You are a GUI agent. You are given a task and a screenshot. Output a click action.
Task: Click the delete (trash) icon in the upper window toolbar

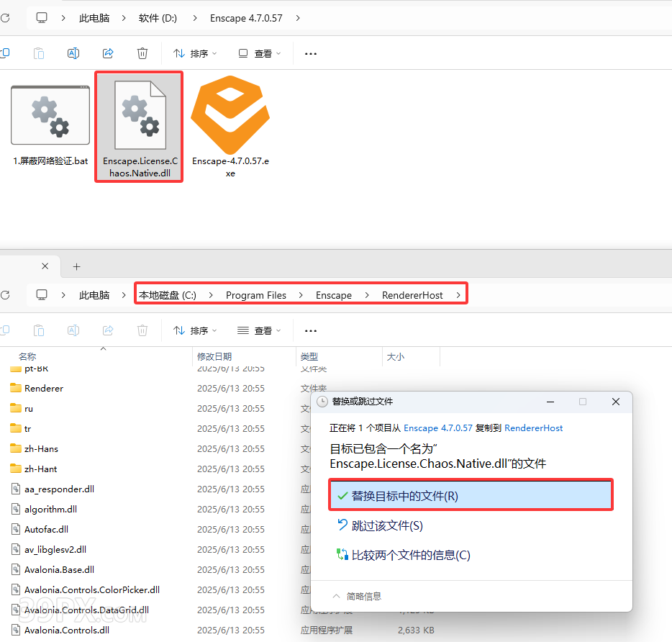[x=142, y=53]
